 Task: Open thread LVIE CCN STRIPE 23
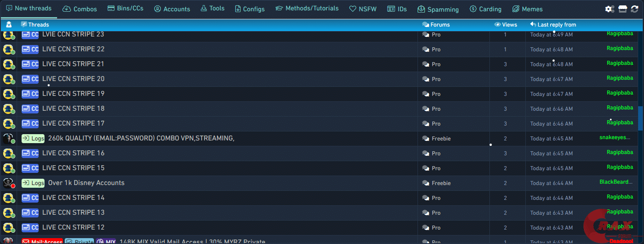tap(73, 34)
